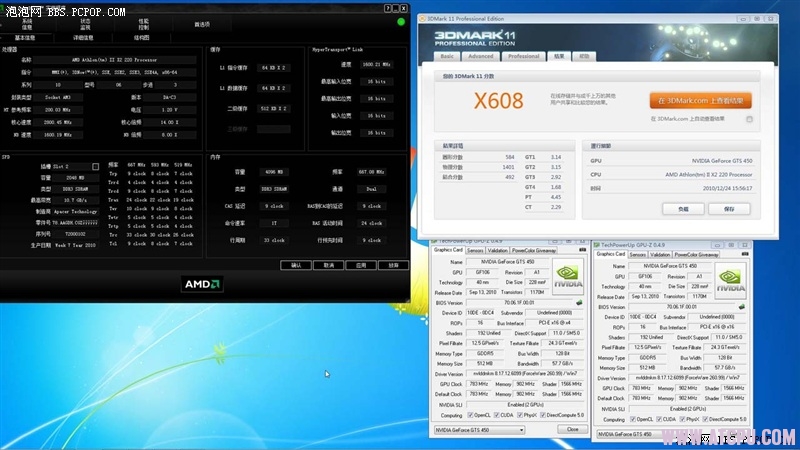This screenshot has height=450, width=800.
Task: Click orange view results on 3DMark.com button
Action: [x=701, y=101]
